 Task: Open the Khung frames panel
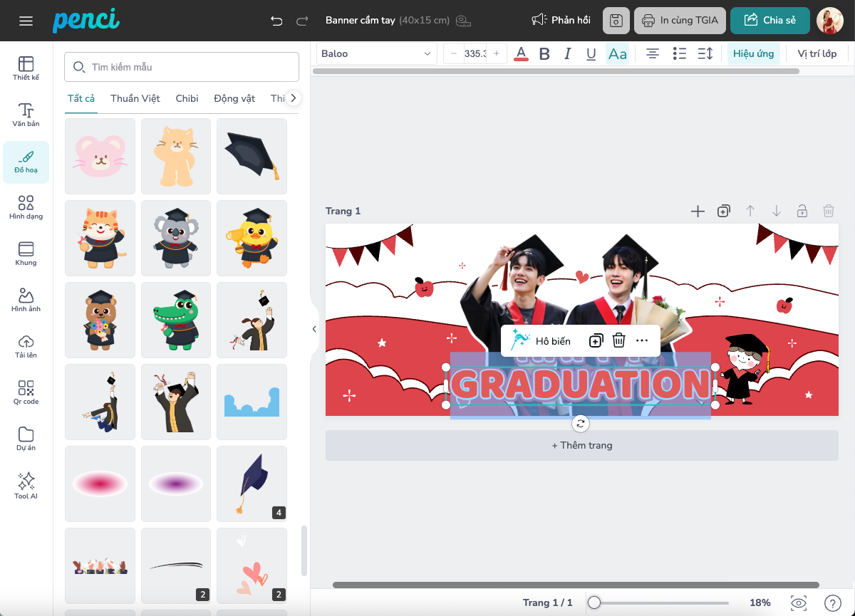26,254
